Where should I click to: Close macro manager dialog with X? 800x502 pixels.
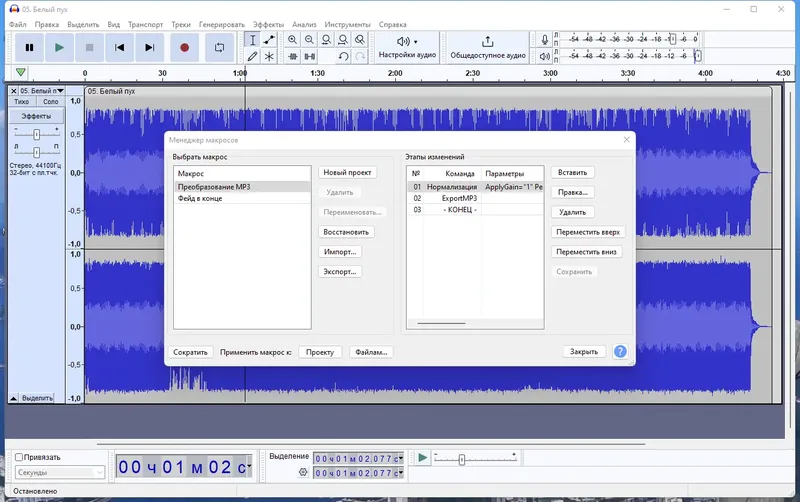(x=627, y=140)
